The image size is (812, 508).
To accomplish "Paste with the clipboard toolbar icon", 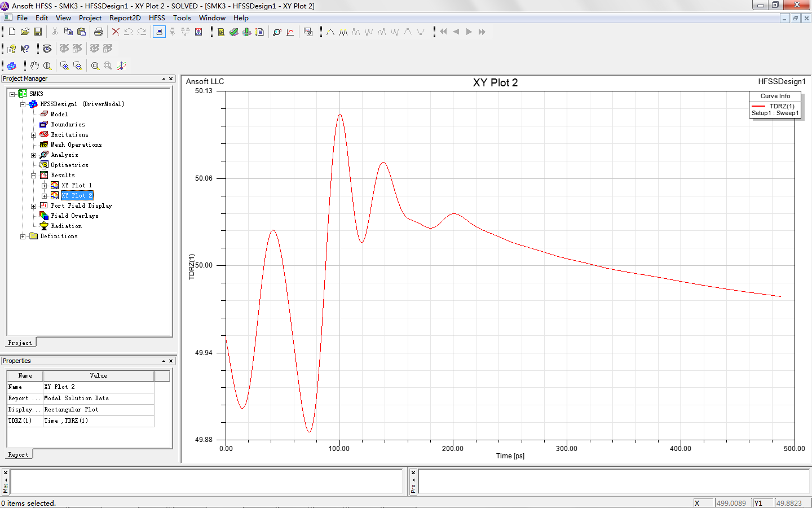I will 81,32.
